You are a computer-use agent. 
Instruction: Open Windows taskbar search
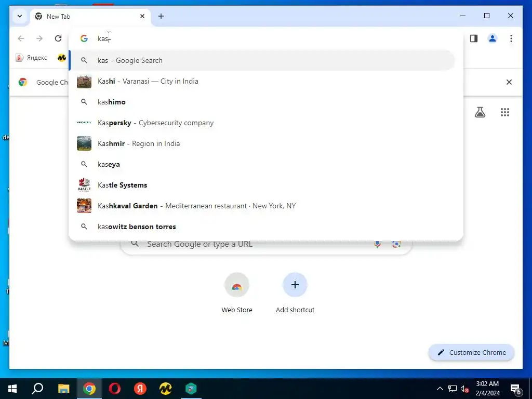click(37, 389)
